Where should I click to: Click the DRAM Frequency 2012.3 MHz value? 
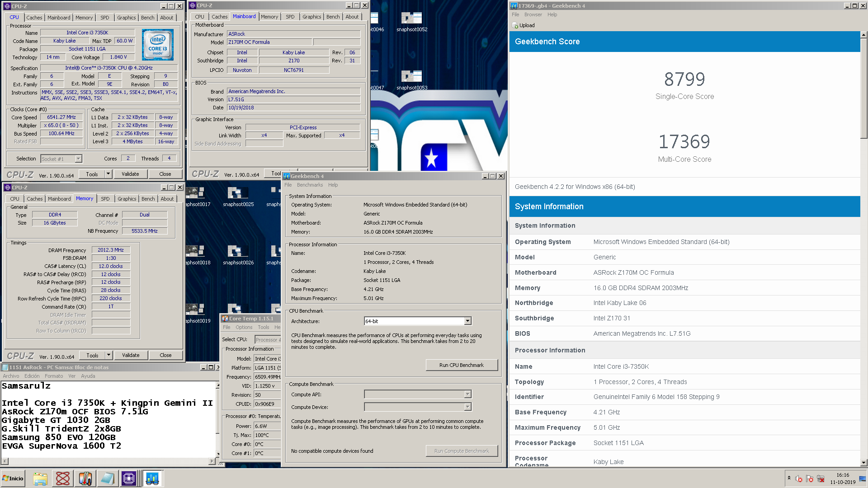pyautogui.click(x=111, y=250)
